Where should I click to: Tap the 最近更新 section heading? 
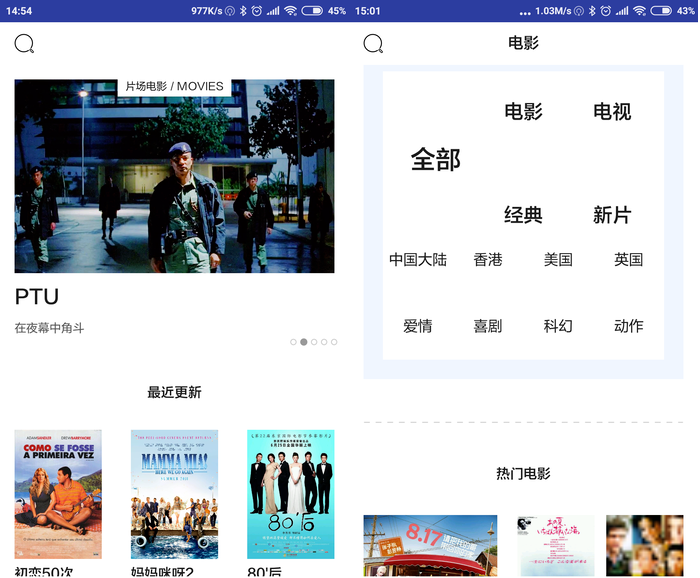174,392
